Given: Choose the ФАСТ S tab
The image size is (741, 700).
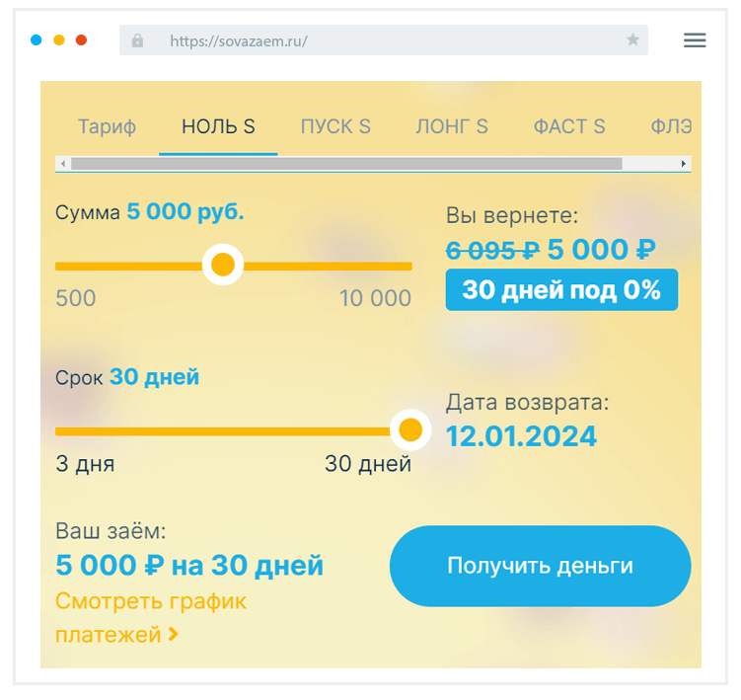Looking at the screenshot, I should pyautogui.click(x=569, y=127).
